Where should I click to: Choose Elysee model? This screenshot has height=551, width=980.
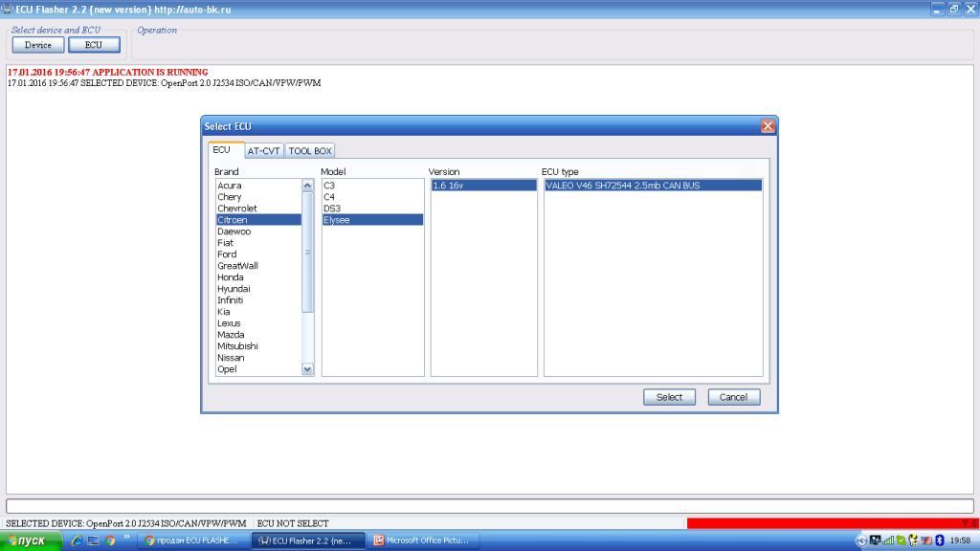[x=372, y=220]
